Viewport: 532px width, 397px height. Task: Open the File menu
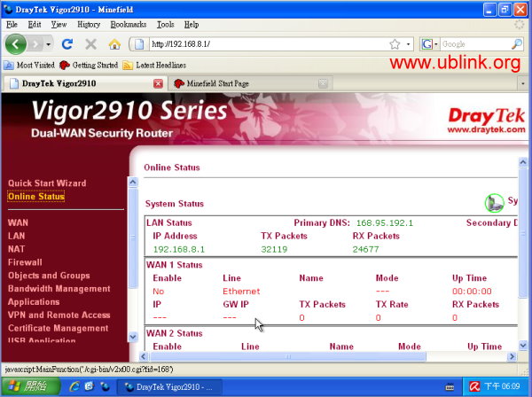pos(12,25)
